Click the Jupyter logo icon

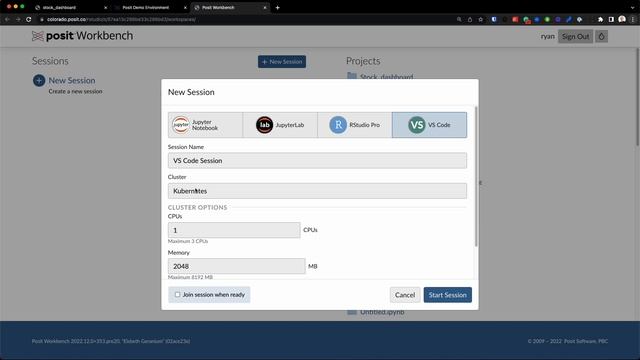[181, 125]
